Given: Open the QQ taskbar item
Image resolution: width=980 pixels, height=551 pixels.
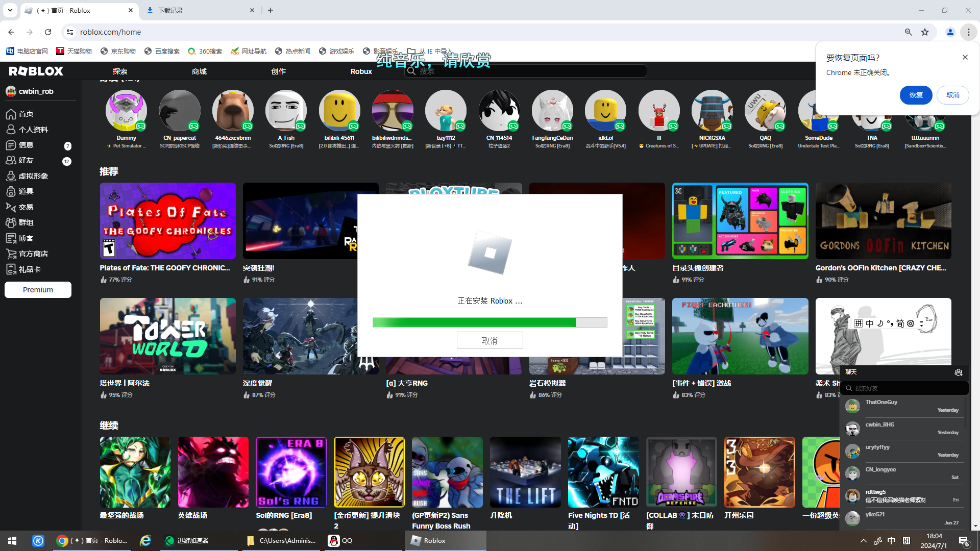Looking at the screenshot, I should [x=364, y=541].
